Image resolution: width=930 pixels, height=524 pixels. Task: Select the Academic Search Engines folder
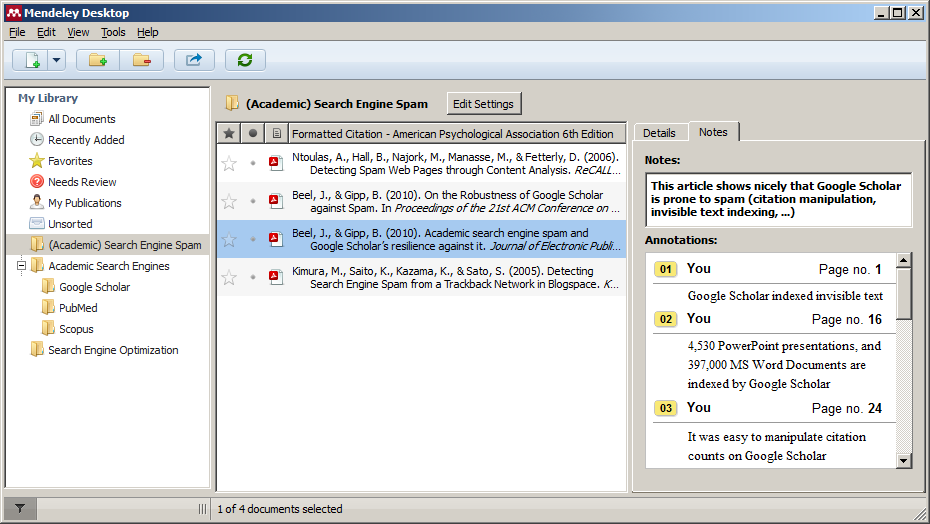109,266
